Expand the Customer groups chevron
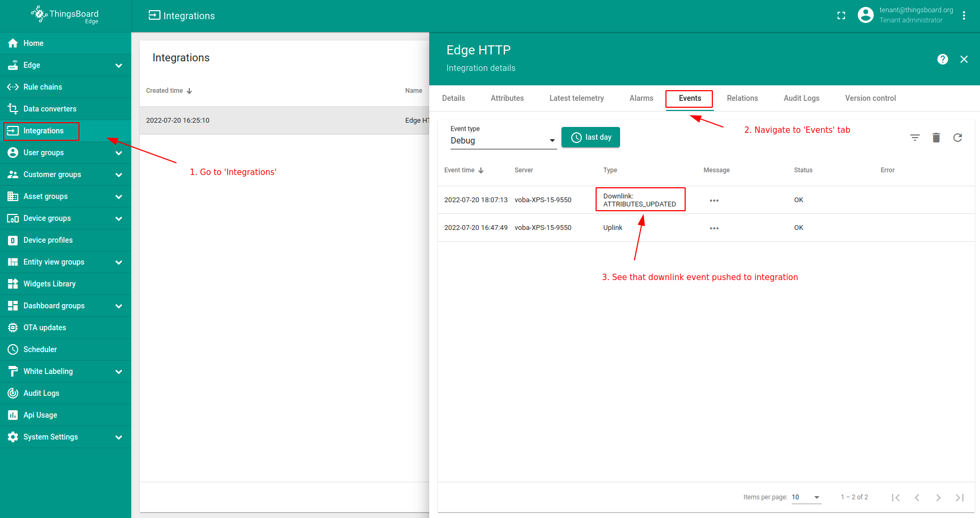Screen dimensions: 980x518 click(x=119, y=175)
